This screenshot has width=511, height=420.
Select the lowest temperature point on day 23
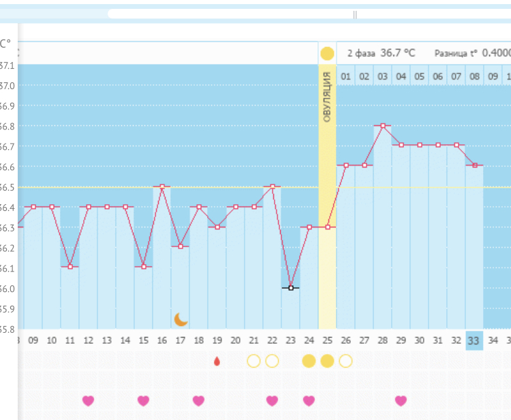coord(291,288)
